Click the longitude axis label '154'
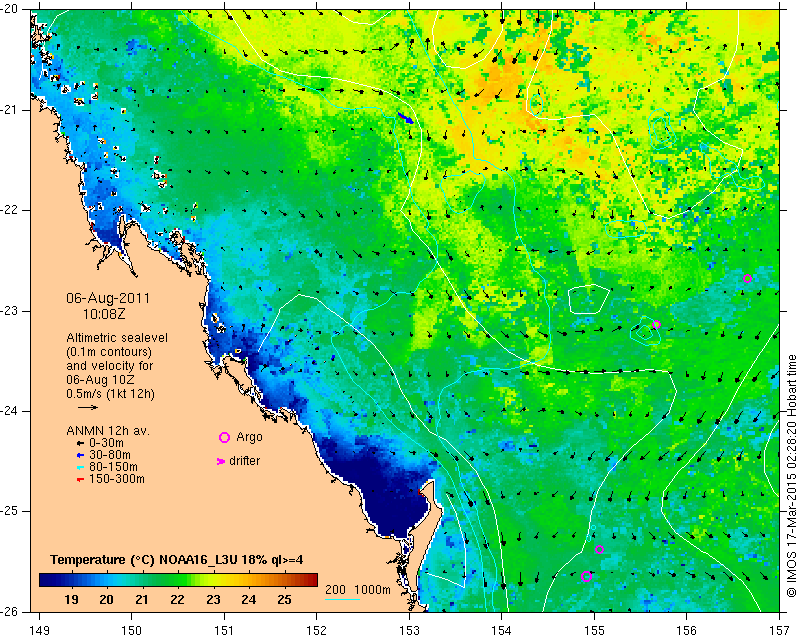The height and width of the screenshot is (640, 800). (502, 631)
